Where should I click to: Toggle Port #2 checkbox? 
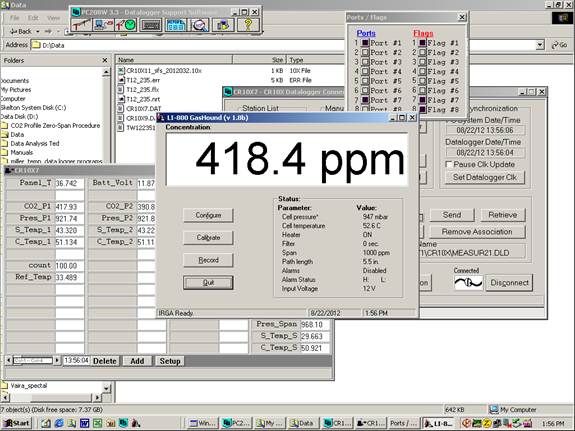(365, 52)
